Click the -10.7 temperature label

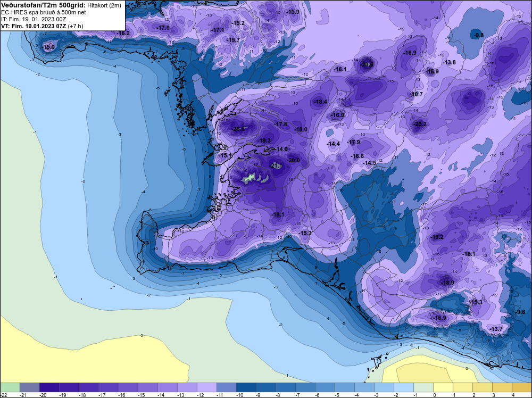click(417, 94)
